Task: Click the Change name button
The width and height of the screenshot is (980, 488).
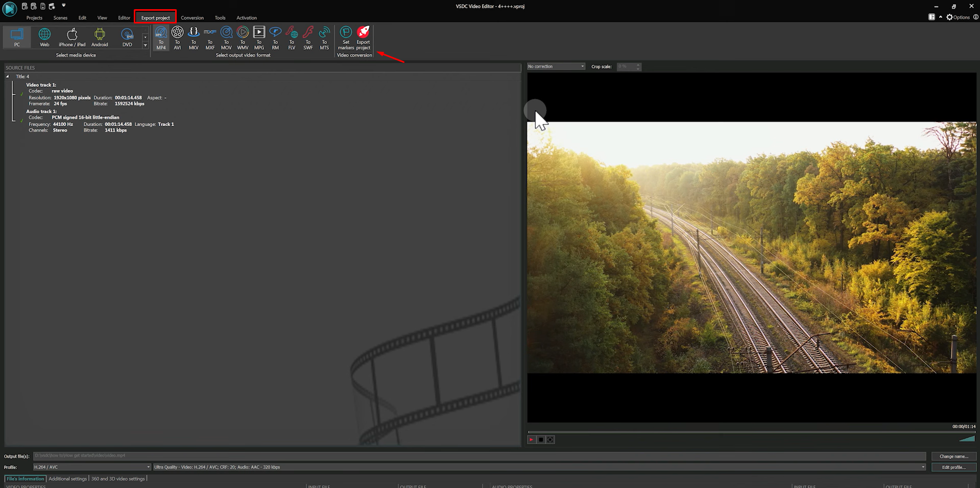Action: [x=953, y=456]
